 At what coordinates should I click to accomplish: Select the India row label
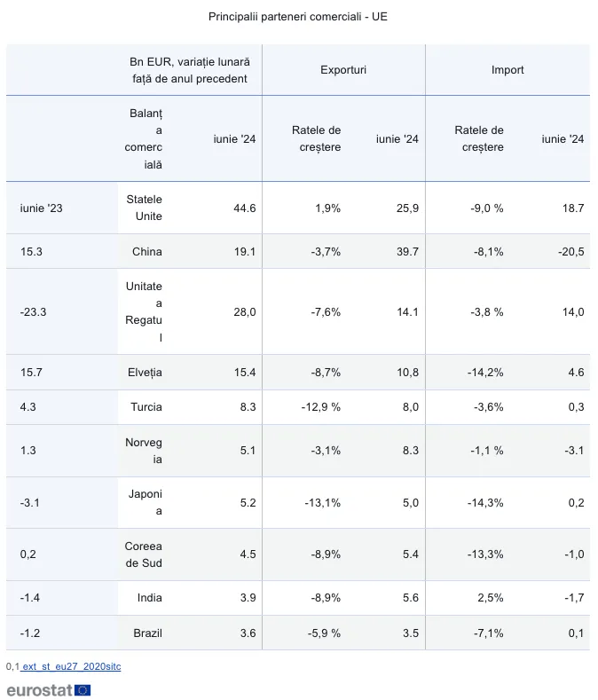149,598
